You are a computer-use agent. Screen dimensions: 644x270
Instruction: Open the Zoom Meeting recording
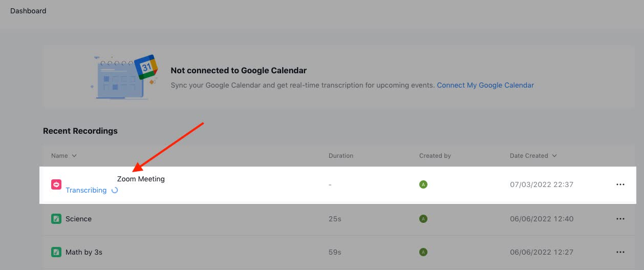141,179
